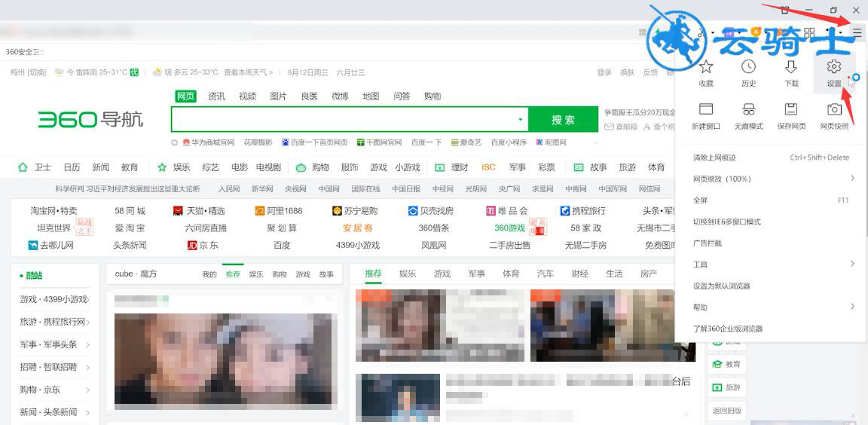Click the 旅游 icon in right sidebar
Image resolution: width=868 pixels, height=425 pixels.
pyautogui.click(x=717, y=387)
